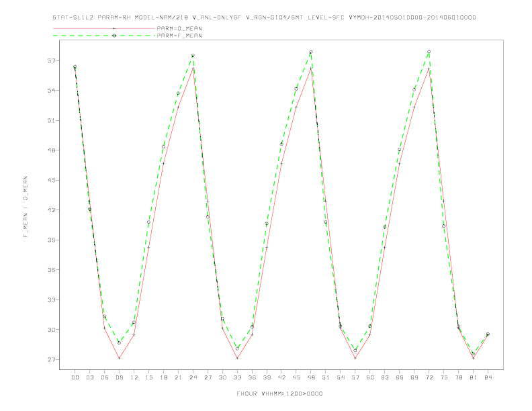Click the F_MEAN circle marker at hour 72 peak

tap(429, 52)
